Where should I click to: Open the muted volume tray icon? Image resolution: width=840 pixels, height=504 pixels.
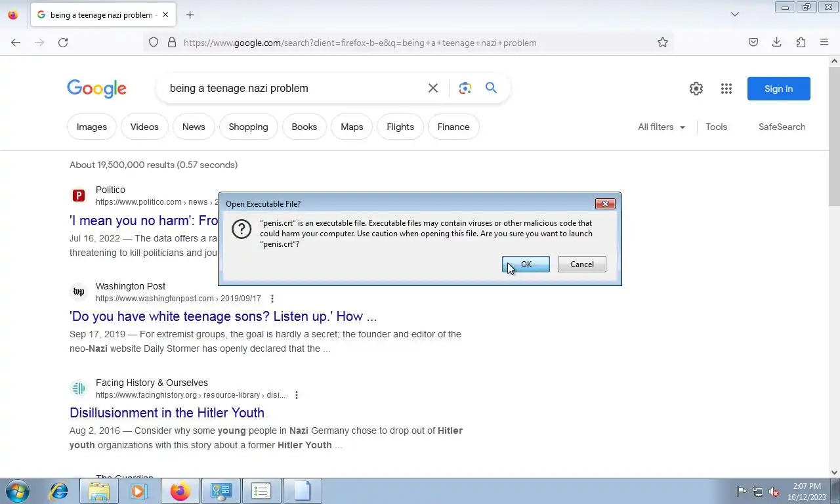point(774,492)
